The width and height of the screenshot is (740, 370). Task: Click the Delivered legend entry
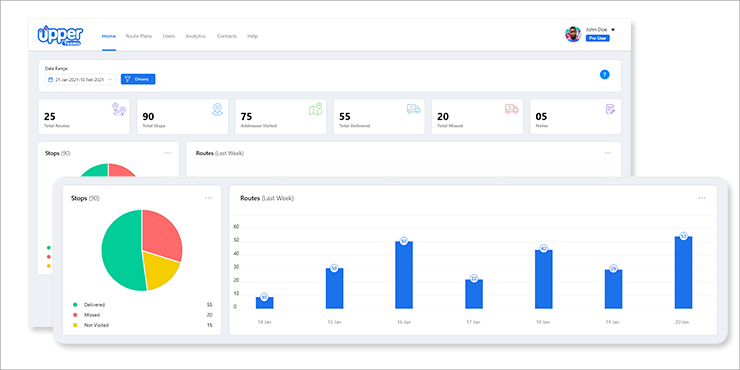click(143, 305)
